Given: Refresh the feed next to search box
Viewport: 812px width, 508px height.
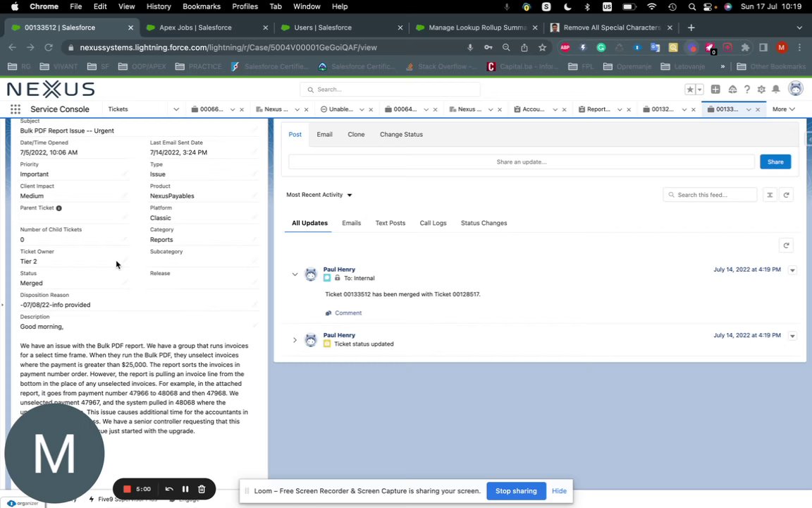Looking at the screenshot, I should pyautogui.click(x=786, y=195).
